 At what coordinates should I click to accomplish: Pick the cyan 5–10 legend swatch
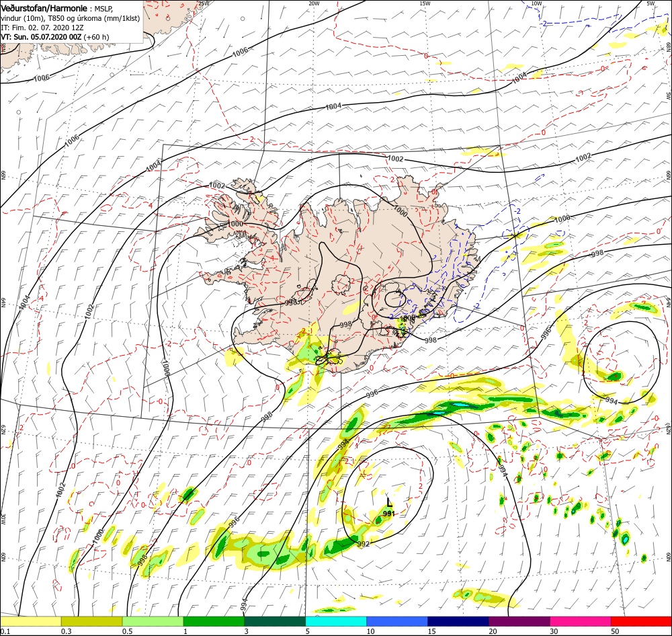[336, 621]
